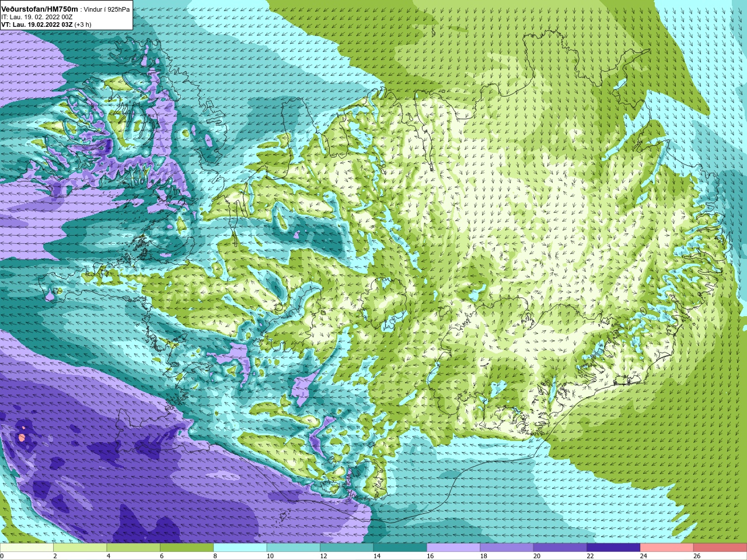The height and width of the screenshot is (560, 747).
Task: Click the legend value 20
Action: pos(537,556)
